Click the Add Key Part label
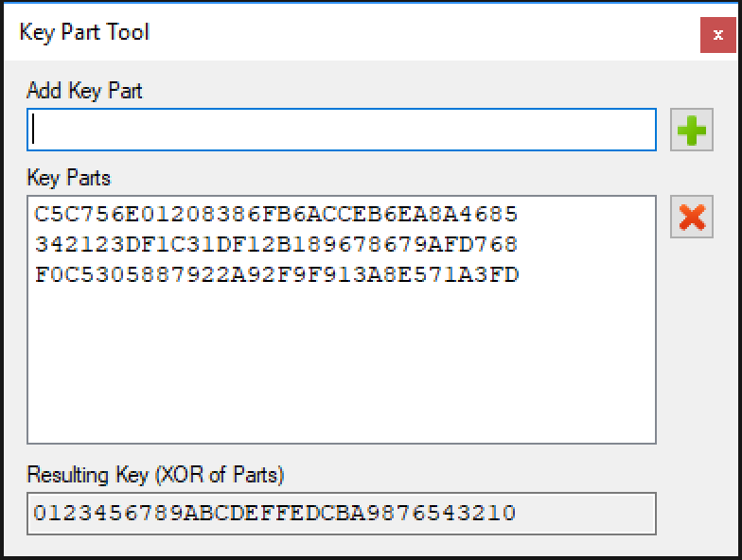 [x=84, y=91]
